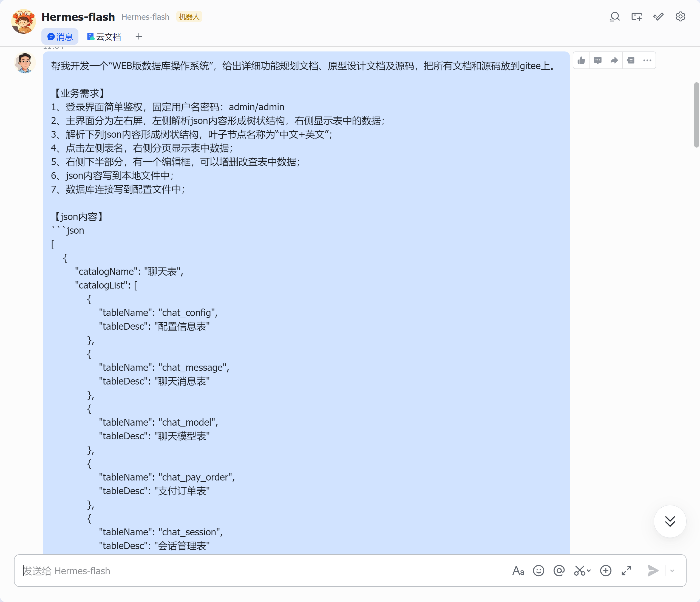
Task: Click the first message line mentioning gitee
Action: pyautogui.click(x=304, y=66)
